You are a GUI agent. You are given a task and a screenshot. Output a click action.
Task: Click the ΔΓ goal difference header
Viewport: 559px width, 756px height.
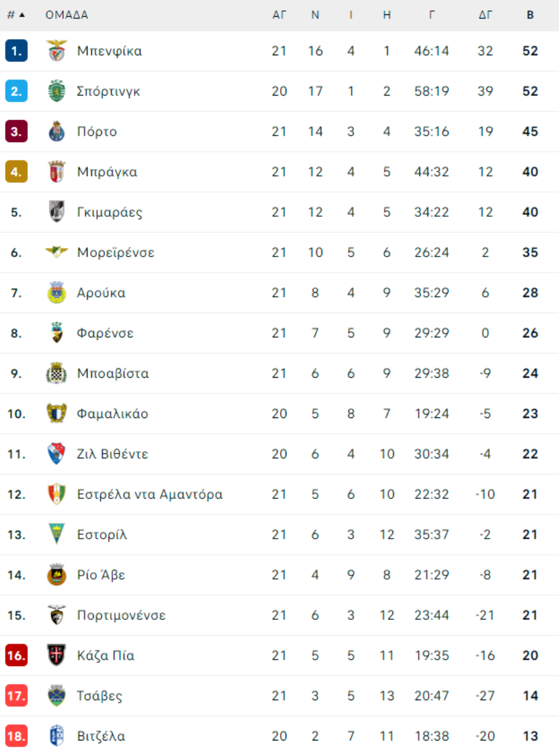pos(486,15)
